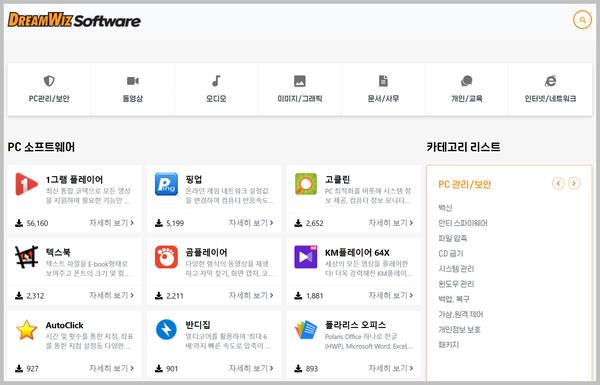Click download icon beside 1,881

pos(298,296)
